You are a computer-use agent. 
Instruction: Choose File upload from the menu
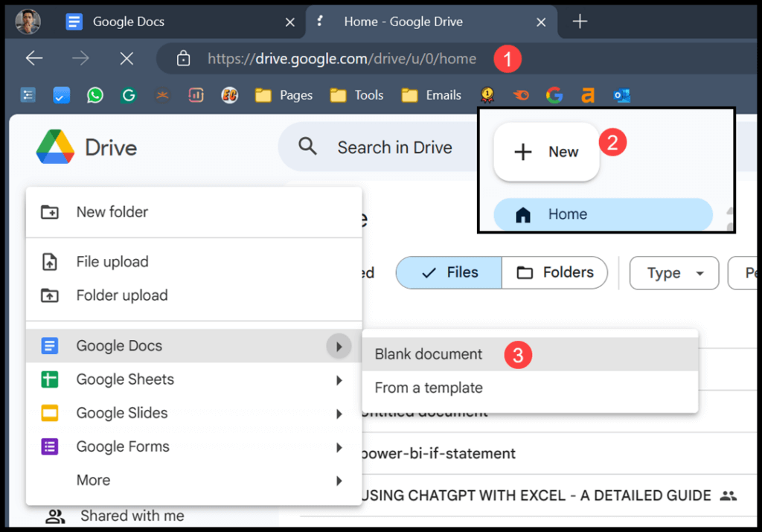tap(194, 261)
